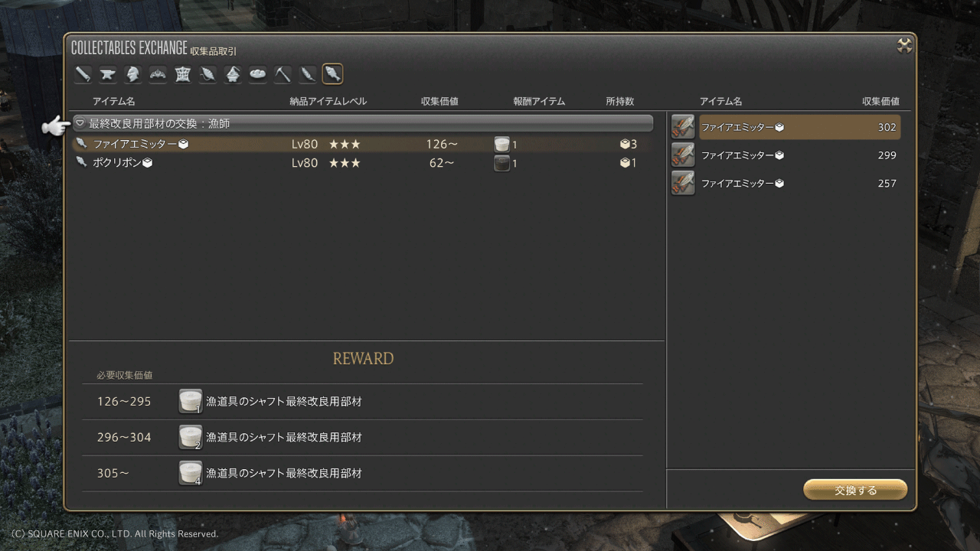
Task: Click the REWARD heading
Action: click(363, 358)
